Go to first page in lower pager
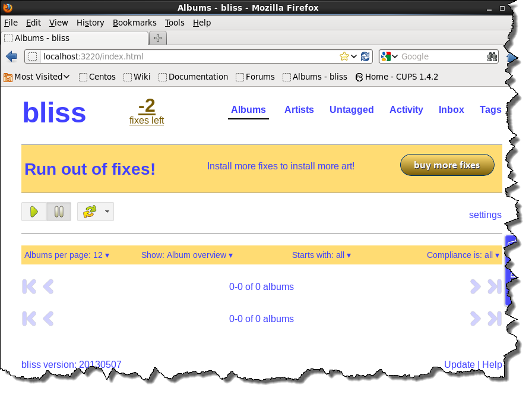This screenshot has height=394, width=532. tap(29, 319)
